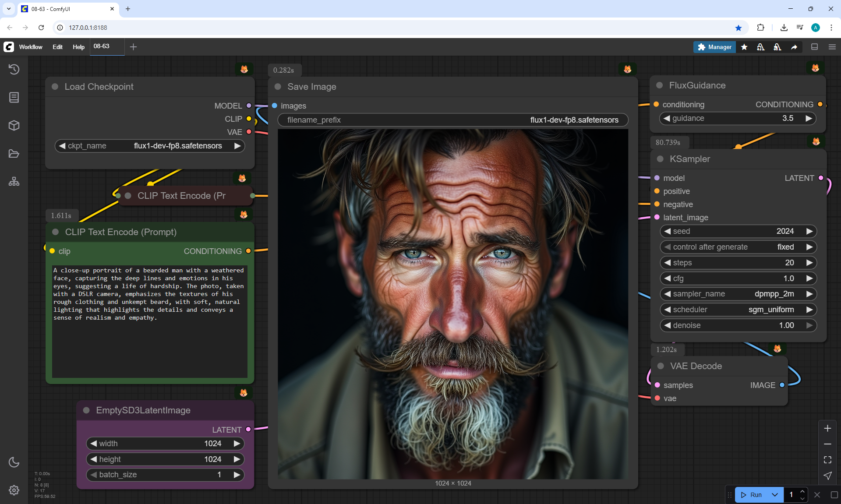The image size is (841, 504).
Task: Toggle collapse dot on Save Image node
Action: pos(278,87)
